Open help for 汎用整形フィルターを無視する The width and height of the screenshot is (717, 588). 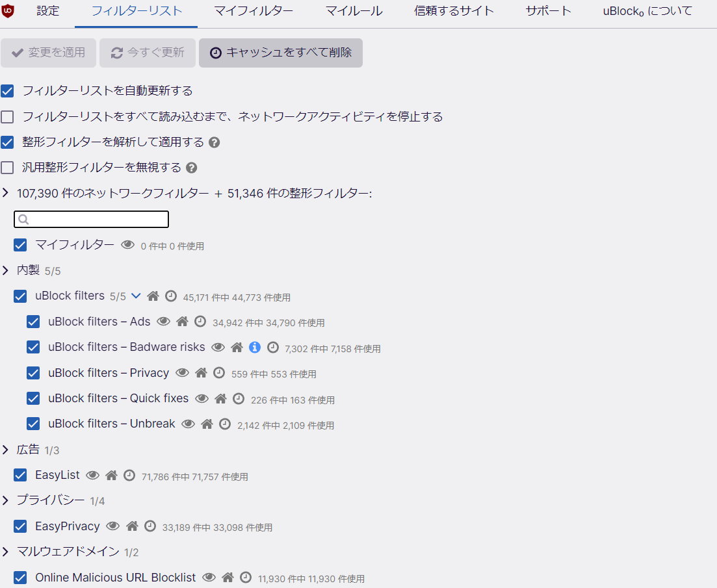pos(192,168)
